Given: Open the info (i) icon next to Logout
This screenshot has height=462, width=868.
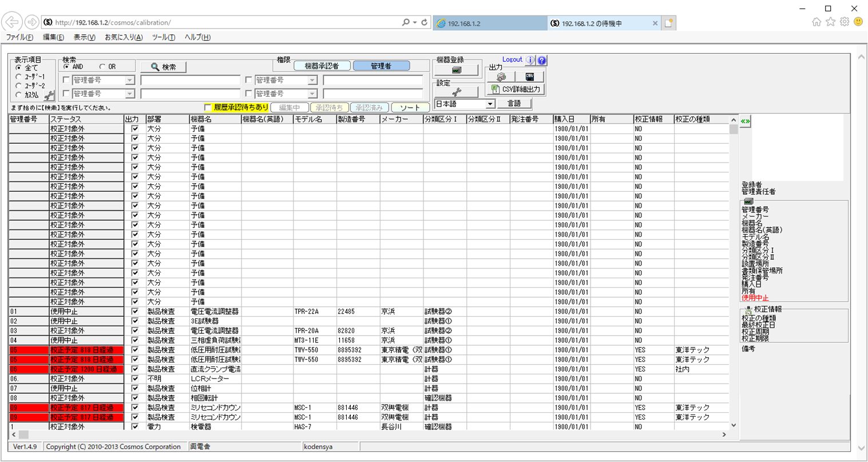Looking at the screenshot, I should pos(530,60).
